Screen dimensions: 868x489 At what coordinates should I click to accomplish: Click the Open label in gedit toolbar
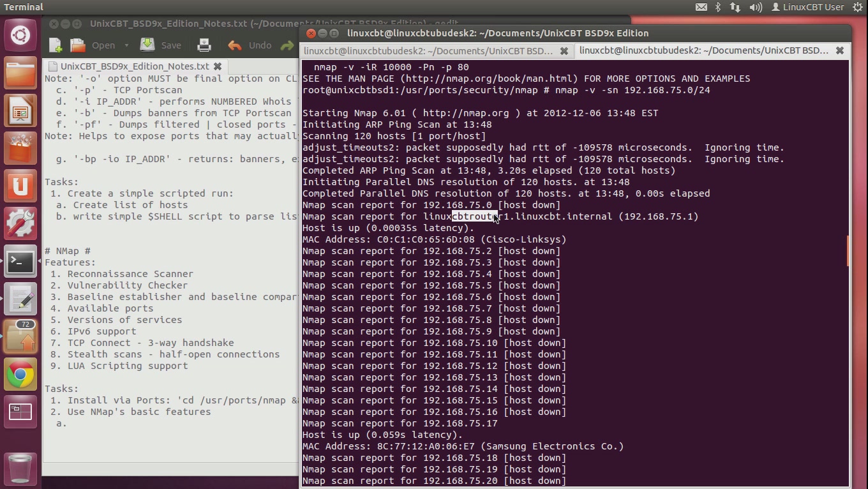point(103,45)
